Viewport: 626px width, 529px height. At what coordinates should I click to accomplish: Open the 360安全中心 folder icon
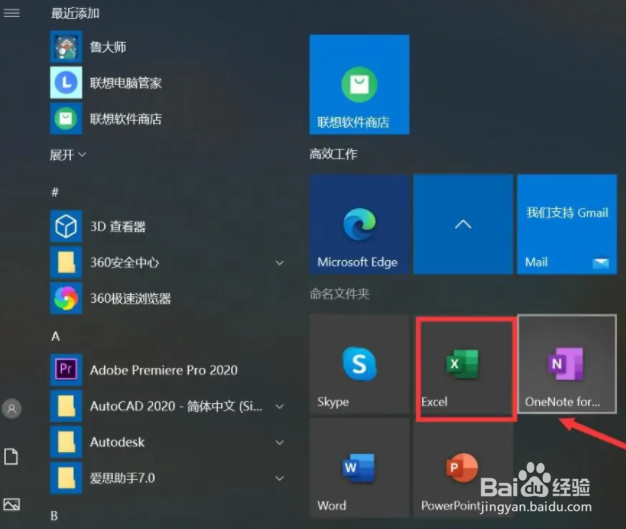66,262
